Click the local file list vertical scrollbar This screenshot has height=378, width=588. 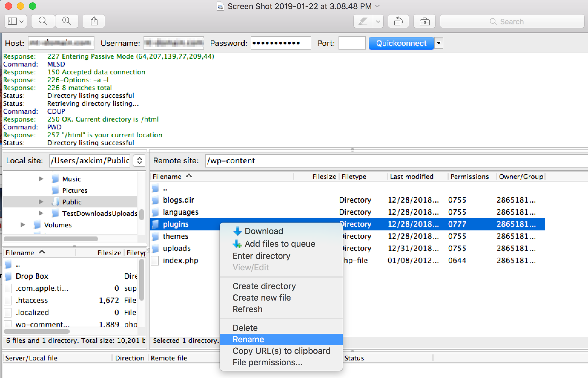pos(141,280)
